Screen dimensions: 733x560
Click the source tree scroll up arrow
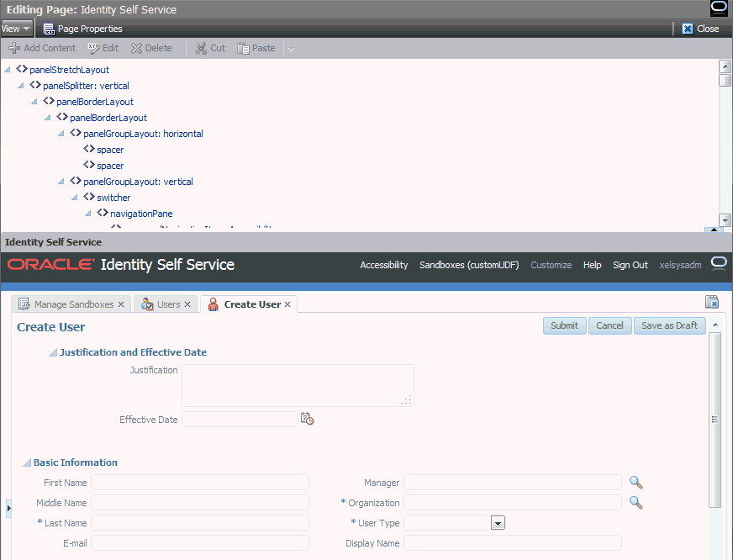tap(725, 66)
